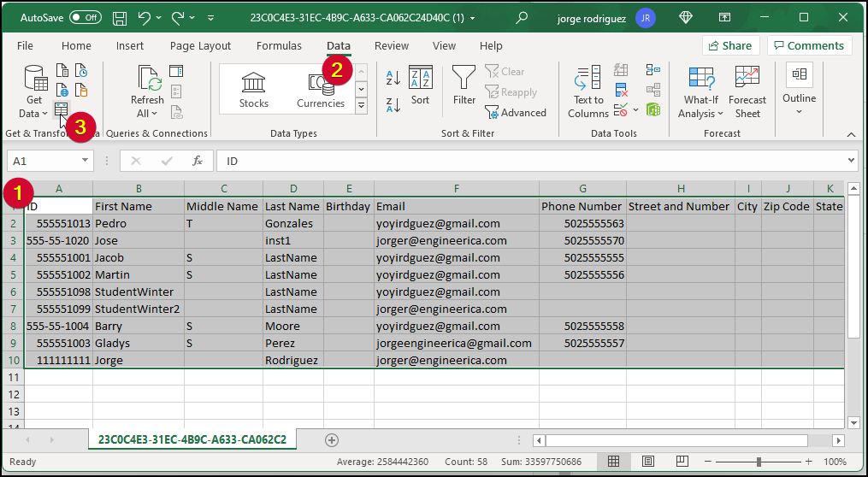Click the diamond premium icon in title bar
Viewport: 868px width, 477px height.
[686, 18]
